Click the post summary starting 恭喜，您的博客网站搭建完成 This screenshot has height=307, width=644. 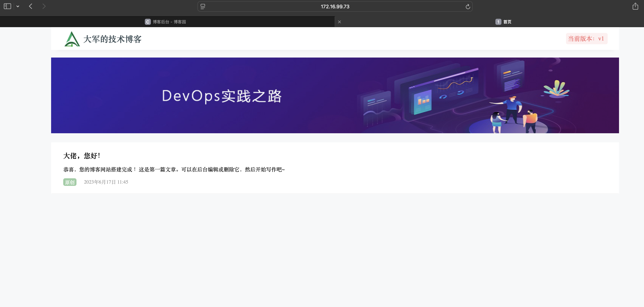(x=174, y=170)
